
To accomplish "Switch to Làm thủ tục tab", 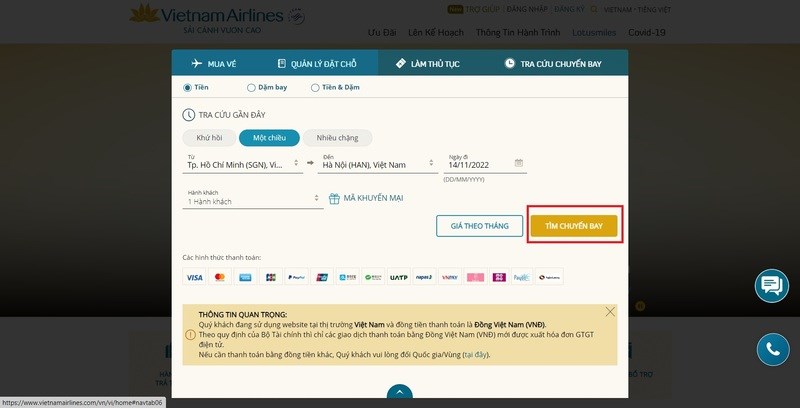I will pyautogui.click(x=428, y=64).
